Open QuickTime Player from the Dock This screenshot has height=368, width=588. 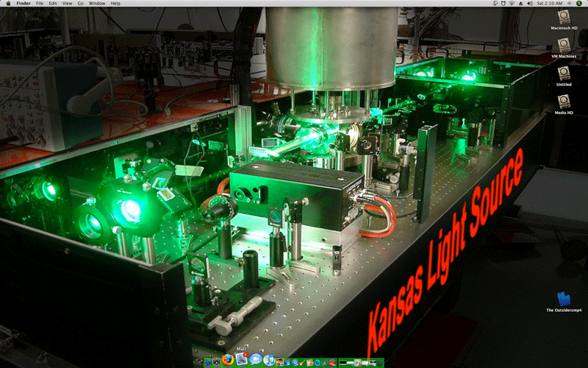(318, 363)
